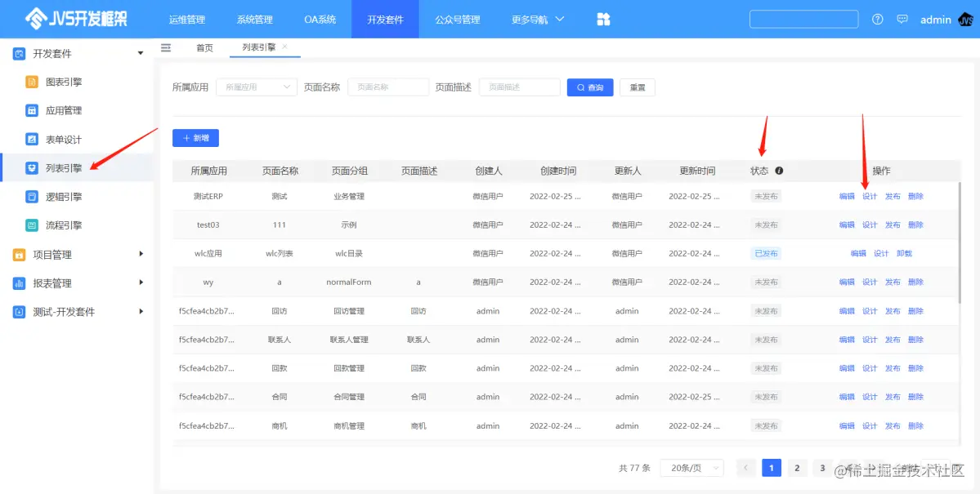The width and height of the screenshot is (980, 494).
Task: Switch to 系统管理 navigation
Action: [254, 20]
